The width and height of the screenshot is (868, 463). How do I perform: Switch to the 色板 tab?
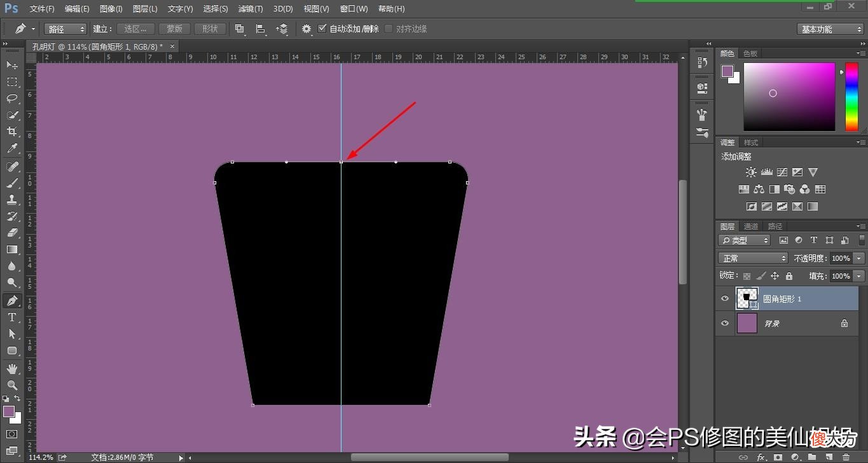750,54
